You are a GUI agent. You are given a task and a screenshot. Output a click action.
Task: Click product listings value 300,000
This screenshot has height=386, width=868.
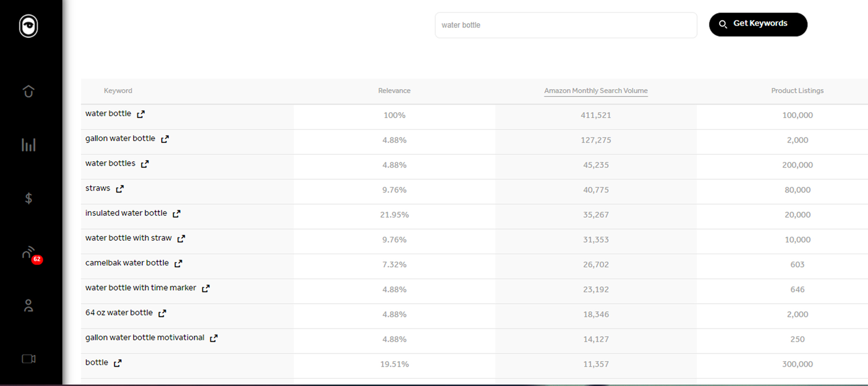(798, 364)
